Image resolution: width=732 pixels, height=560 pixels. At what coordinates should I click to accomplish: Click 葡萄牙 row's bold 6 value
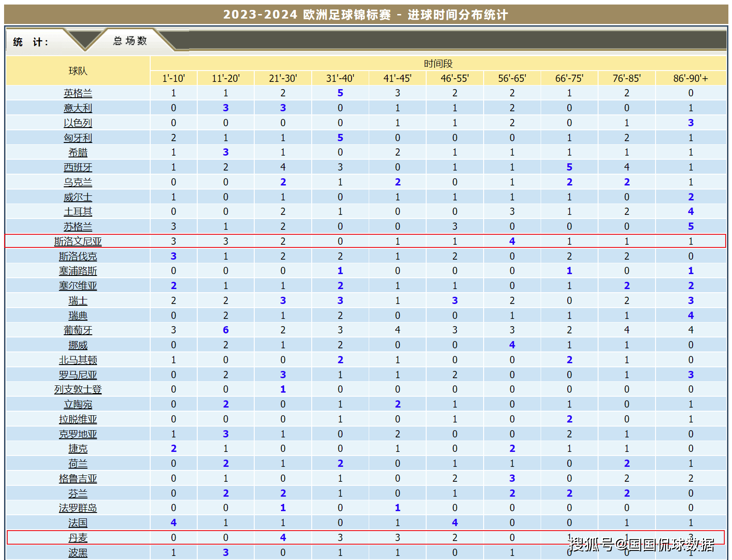226,330
